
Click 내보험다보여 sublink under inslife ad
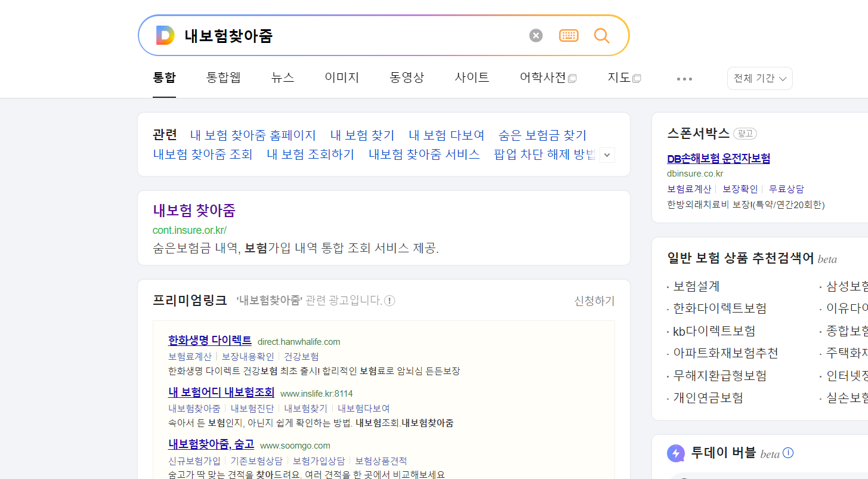coord(364,409)
